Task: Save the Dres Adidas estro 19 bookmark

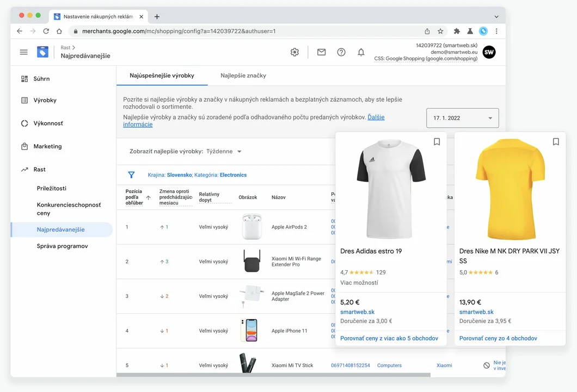Action: (437, 142)
